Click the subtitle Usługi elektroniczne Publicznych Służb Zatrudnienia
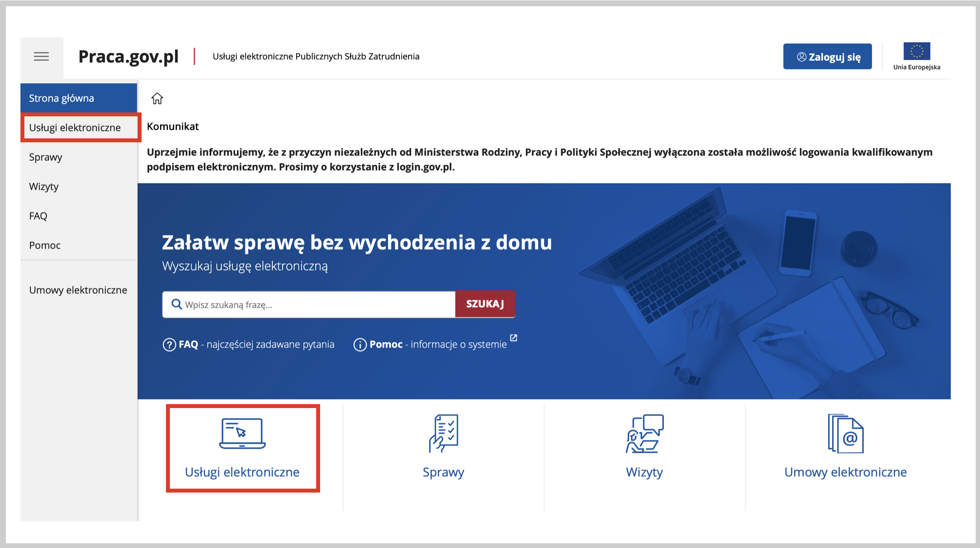The image size is (980, 548). tap(316, 57)
